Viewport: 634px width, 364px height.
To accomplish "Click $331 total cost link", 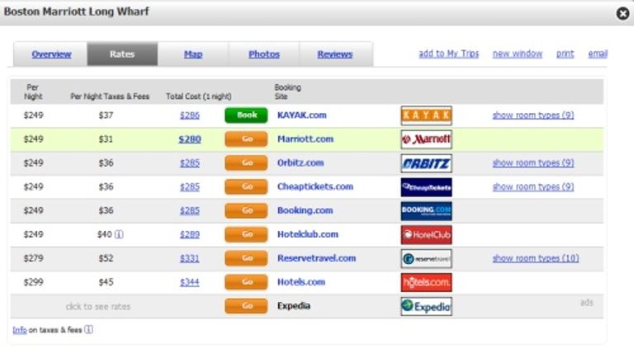I will 190,258.
